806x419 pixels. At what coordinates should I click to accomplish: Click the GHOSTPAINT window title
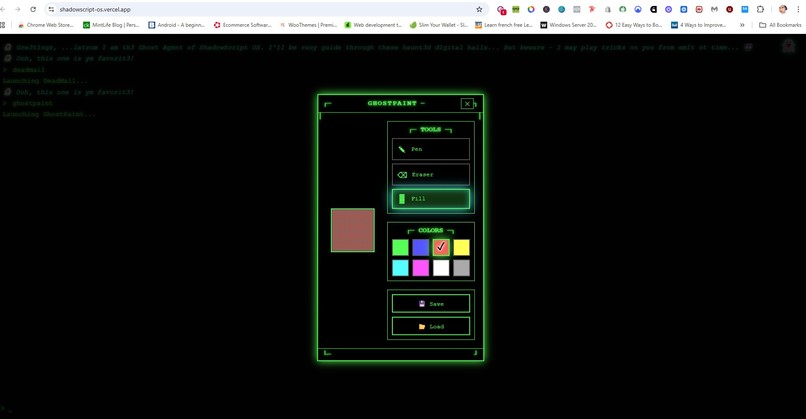click(x=392, y=103)
